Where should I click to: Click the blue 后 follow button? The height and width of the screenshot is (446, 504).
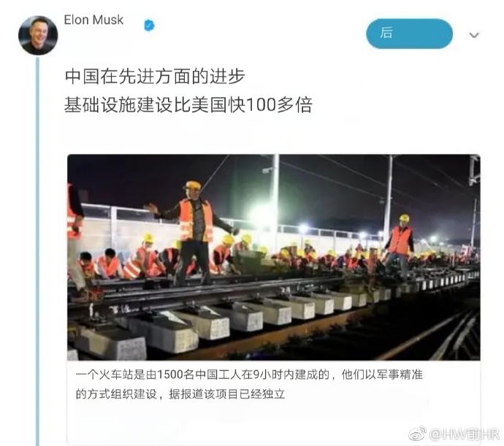pyautogui.click(x=409, y=34)
